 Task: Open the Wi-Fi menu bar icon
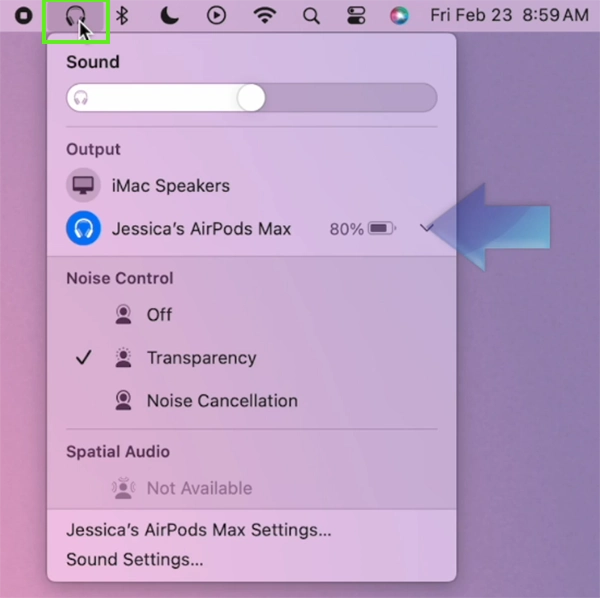coord(265,16)
